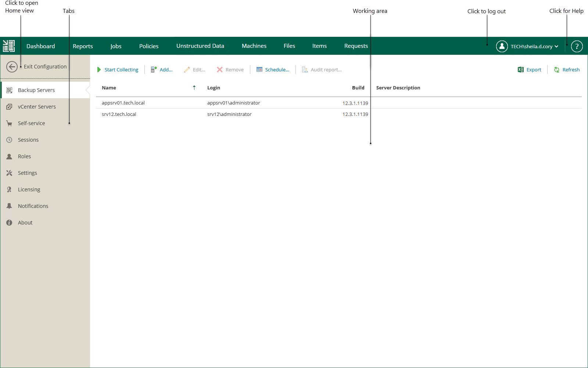Click the Add server icon
This screenshot has width=588, height=368.
tap(154, 70)
